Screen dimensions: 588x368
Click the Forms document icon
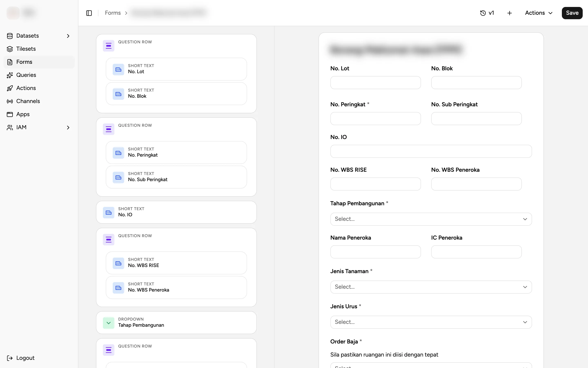10,62
